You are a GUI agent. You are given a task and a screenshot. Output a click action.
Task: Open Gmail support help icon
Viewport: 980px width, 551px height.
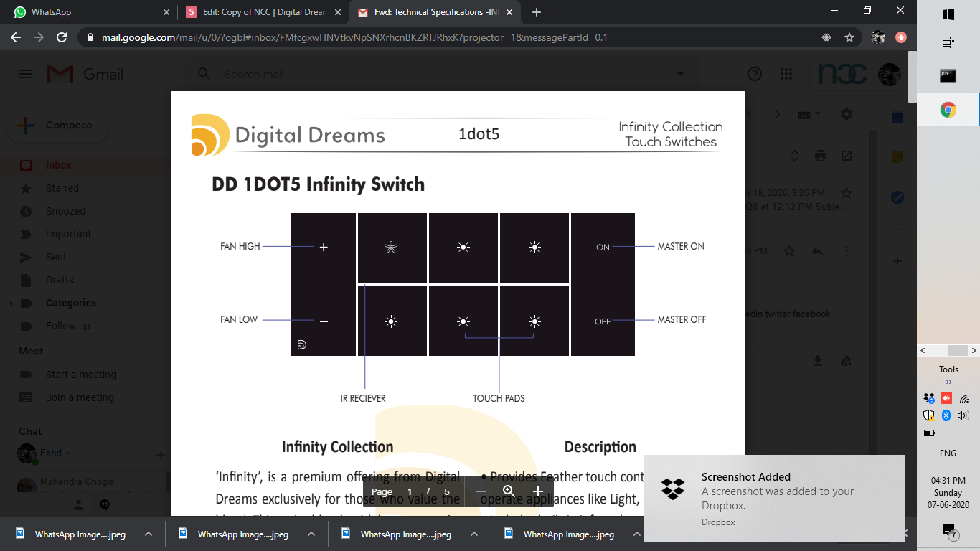coord(755,74)
